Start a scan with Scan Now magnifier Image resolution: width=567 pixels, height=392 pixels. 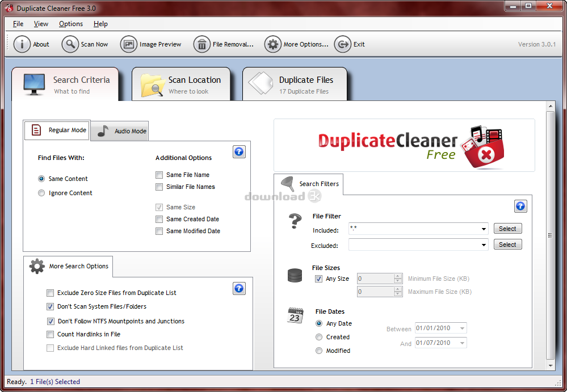coord(70,44)
